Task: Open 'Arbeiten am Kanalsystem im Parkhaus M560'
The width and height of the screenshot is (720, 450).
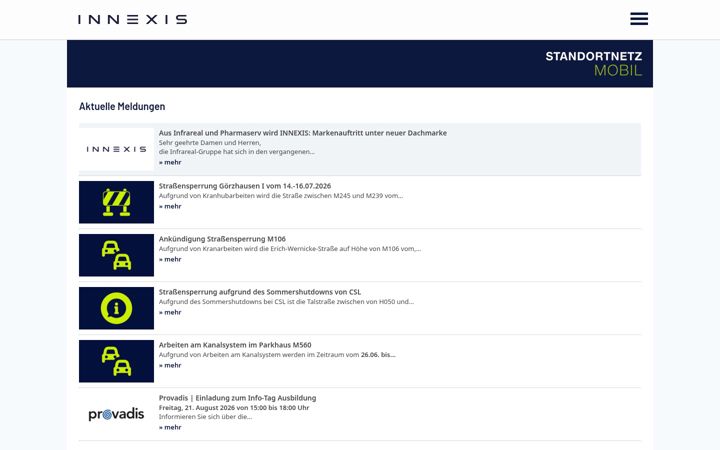Action: click(x=235, y=345)
